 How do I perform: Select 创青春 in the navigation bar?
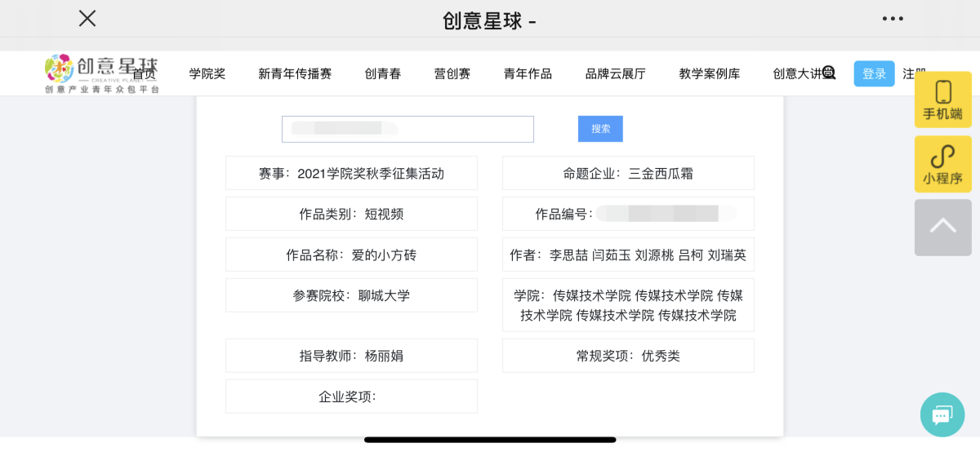point(383,73)
